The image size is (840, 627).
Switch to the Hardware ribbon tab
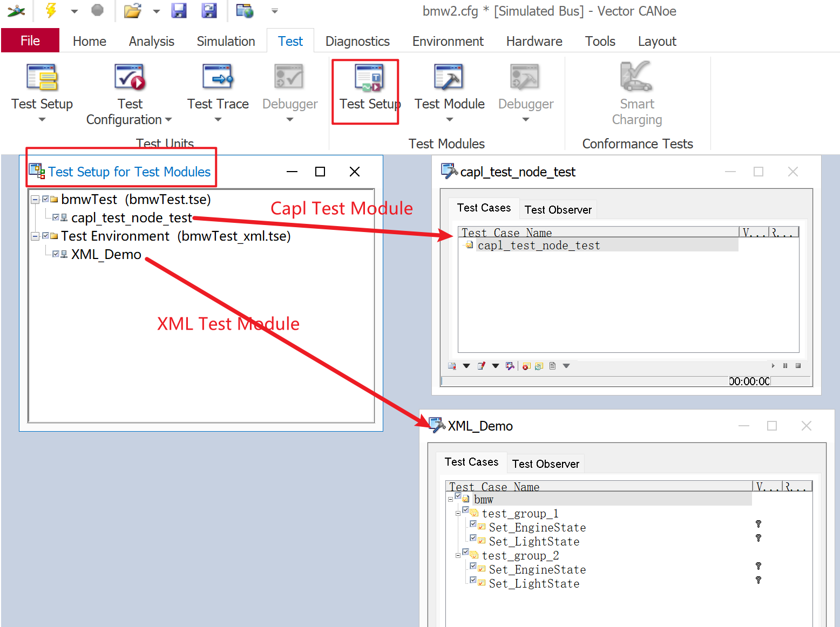point(534,41)
